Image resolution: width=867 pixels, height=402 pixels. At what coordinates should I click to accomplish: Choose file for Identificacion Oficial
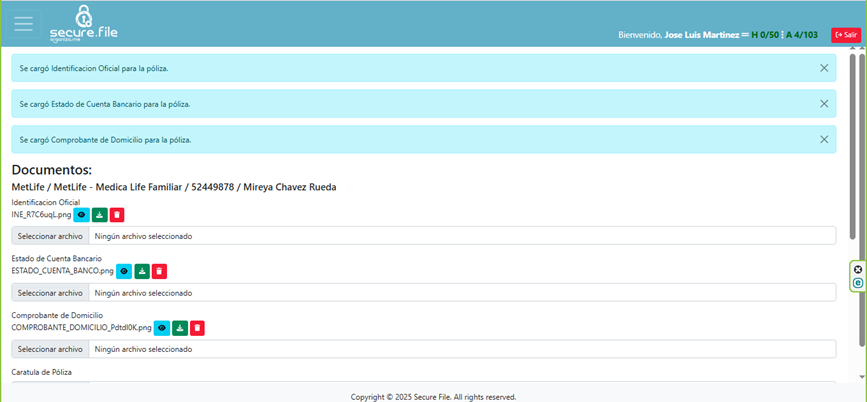tap(50, 237)
